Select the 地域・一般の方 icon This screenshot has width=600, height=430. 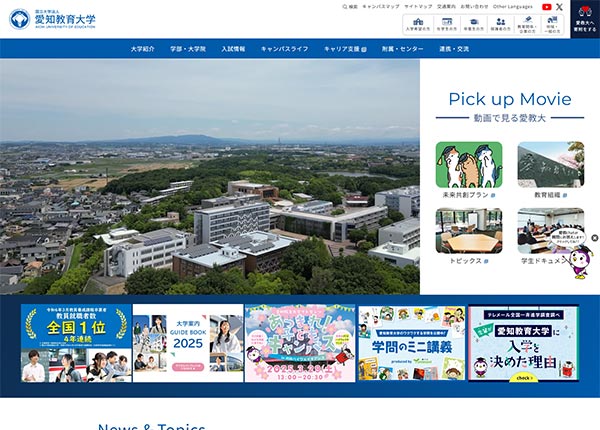point(552,24)
